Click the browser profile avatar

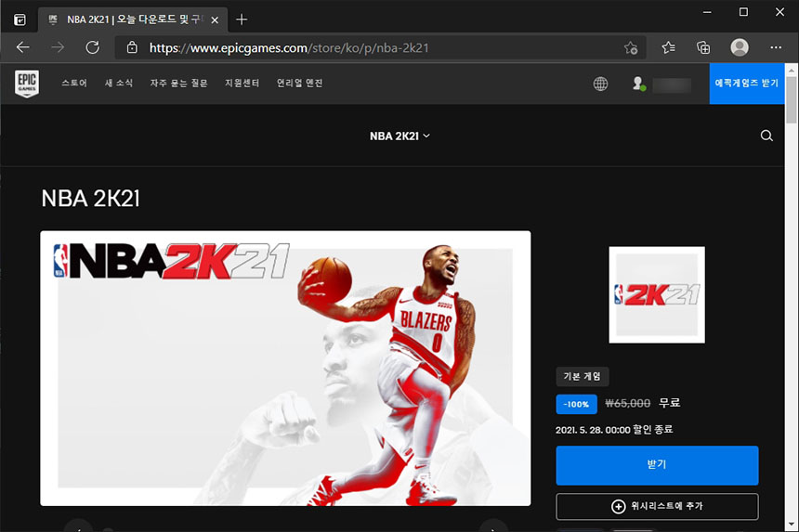tap(740, 47)
